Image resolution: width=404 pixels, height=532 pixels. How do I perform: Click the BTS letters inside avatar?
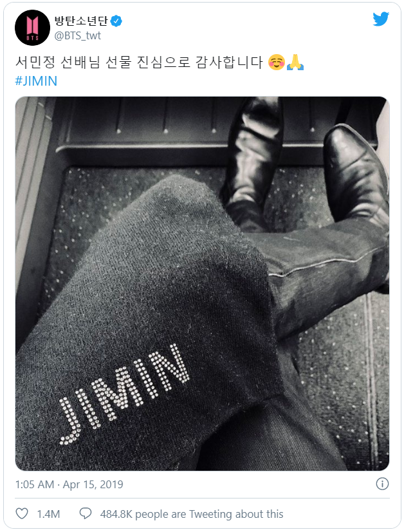33,38
